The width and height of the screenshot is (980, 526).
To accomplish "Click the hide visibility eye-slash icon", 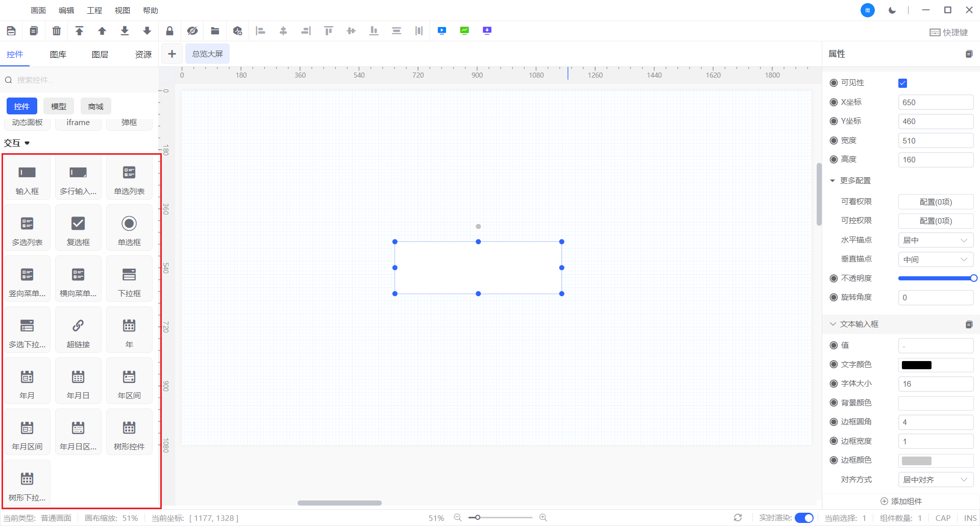I will [192, 31].
